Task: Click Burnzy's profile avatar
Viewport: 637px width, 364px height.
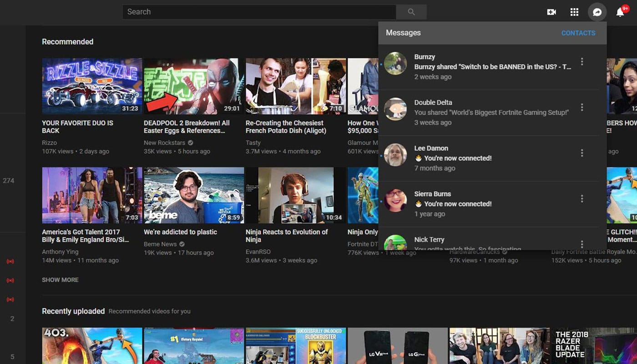Action: 395,63
